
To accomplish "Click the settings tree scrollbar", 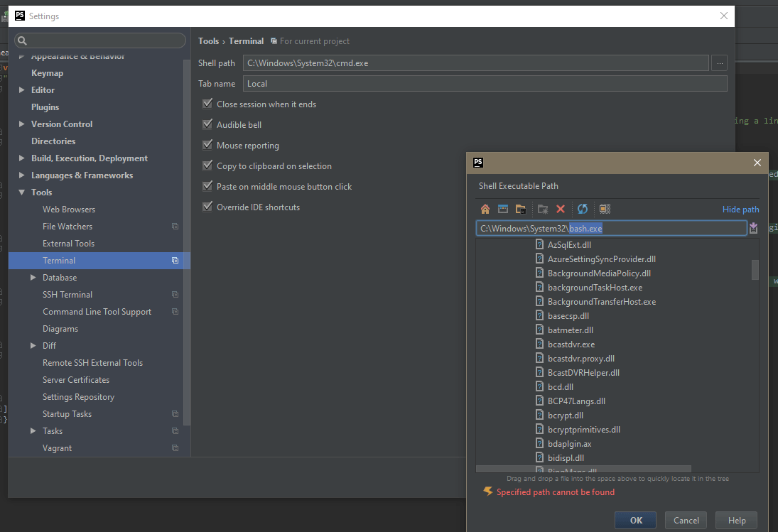I will 187,242.
